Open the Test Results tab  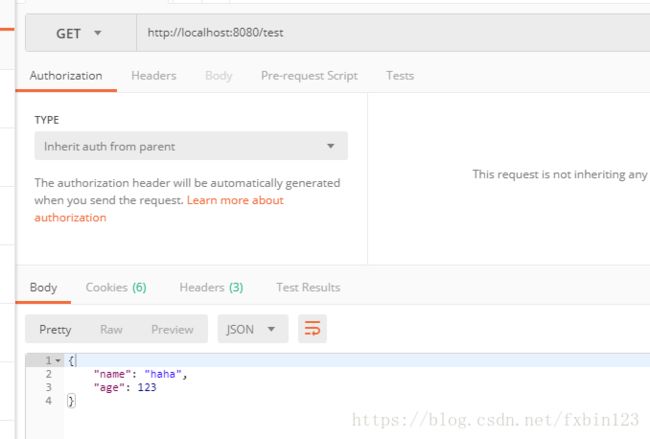point(308,288)
